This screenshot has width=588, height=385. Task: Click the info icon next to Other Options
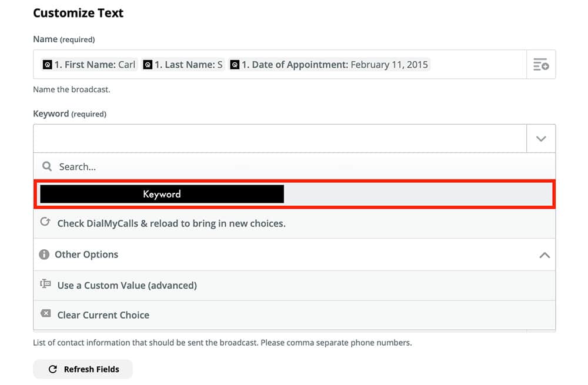[44, 255]
